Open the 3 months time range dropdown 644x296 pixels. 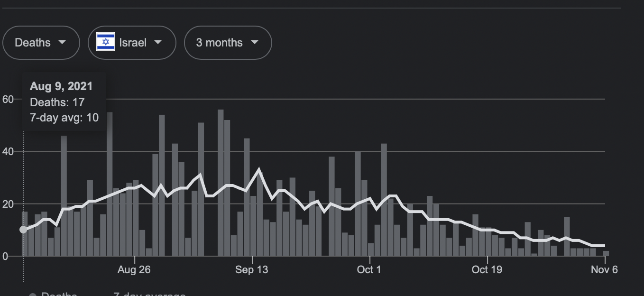pos(228,43)
